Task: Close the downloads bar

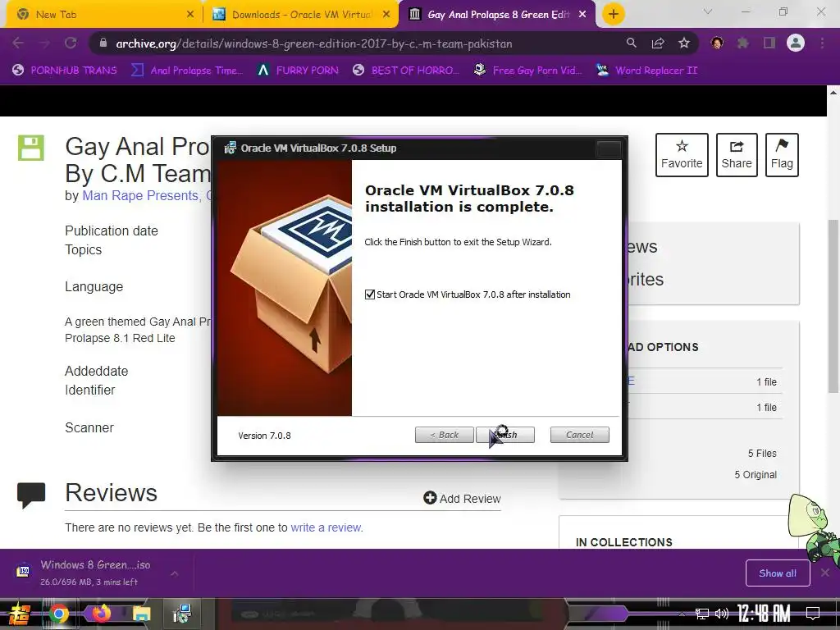Action: 825,573
